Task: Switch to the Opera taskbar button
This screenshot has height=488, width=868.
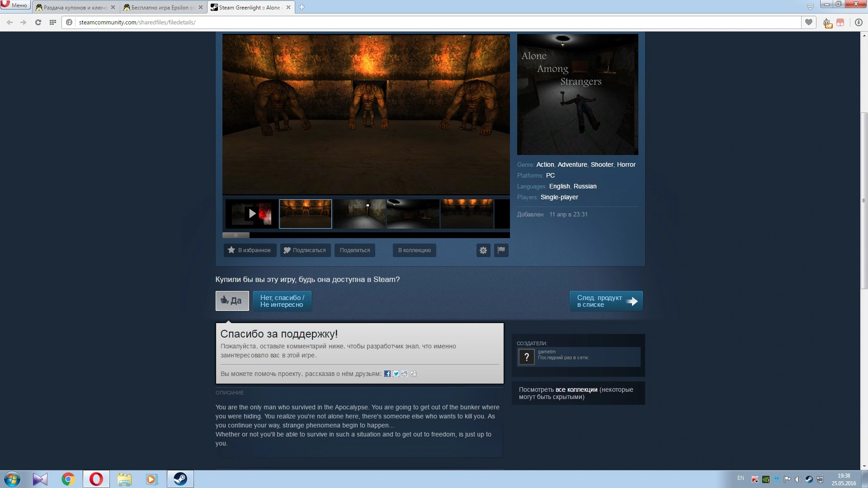Action: click(x=96, y=479)
